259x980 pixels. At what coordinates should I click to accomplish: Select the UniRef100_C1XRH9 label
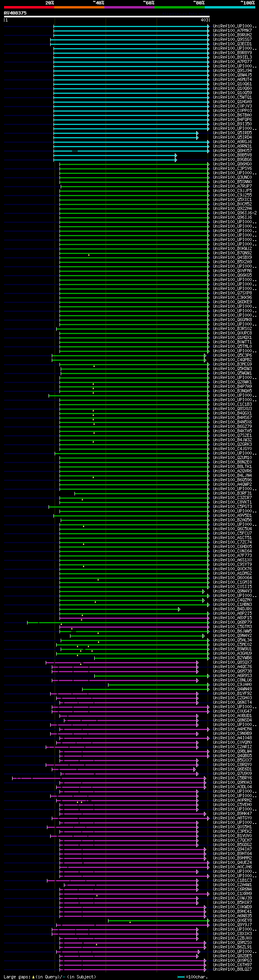tap(232, 893)
